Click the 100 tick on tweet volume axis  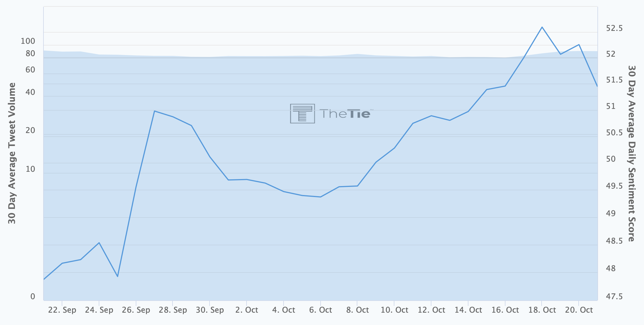[x=28, y=41]
